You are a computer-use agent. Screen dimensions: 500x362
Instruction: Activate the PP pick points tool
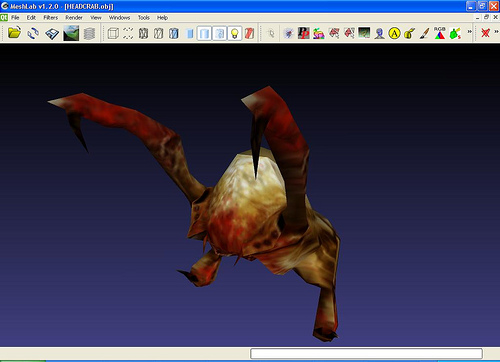tap(303, 33)
